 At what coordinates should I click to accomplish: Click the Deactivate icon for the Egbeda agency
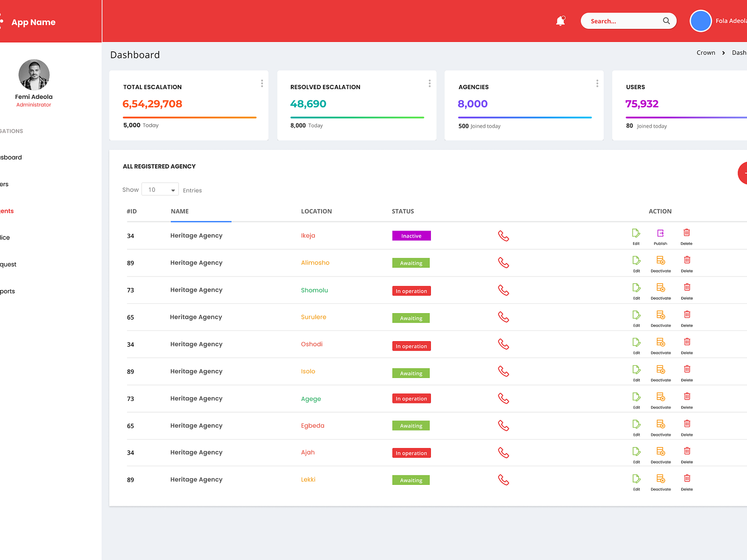point(661,424)
